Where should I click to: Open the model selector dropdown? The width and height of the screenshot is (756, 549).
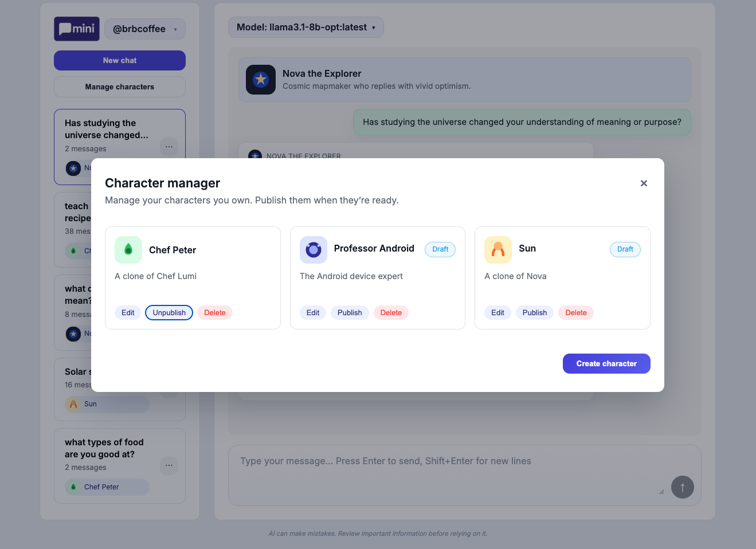pyautogui.click(x=305, y=27)
